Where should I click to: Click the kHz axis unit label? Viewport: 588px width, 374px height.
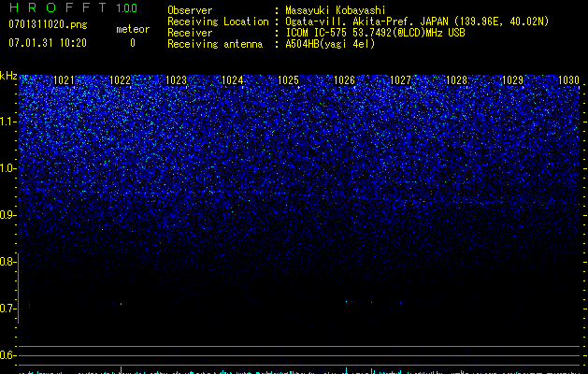click(x=8, y=76)
